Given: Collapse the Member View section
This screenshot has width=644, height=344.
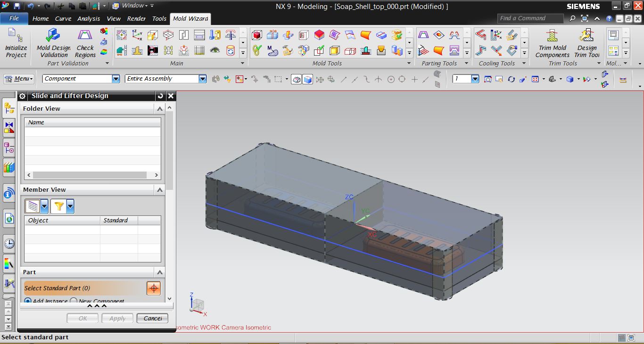Looking at the screenshot, I should point(160,190).
